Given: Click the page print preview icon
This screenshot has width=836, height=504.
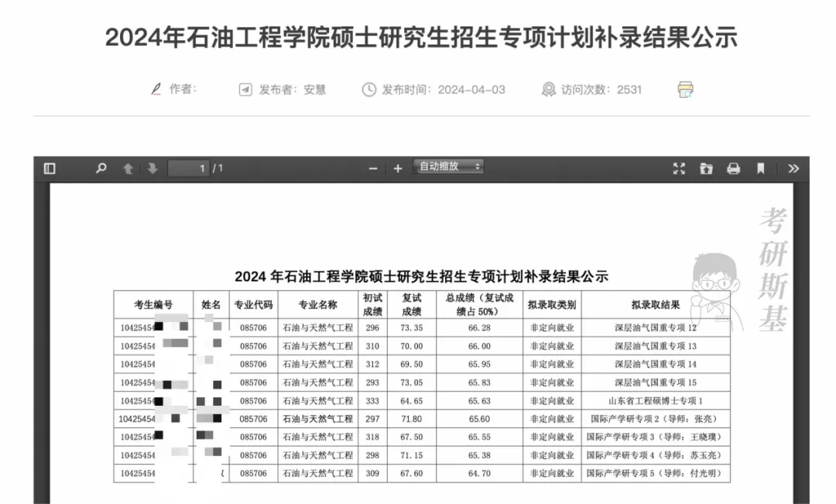Looking at the screenshot, I should click(x=685, y=89).
